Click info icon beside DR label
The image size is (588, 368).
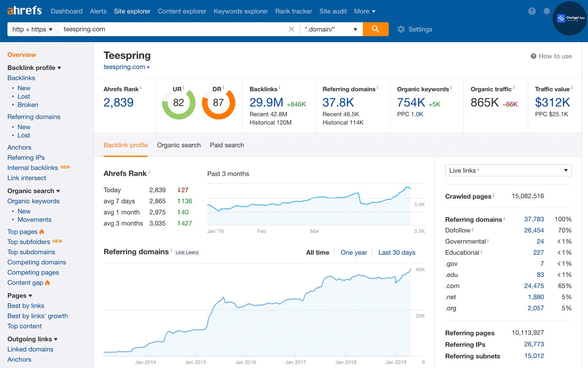[x=223, y=87]
